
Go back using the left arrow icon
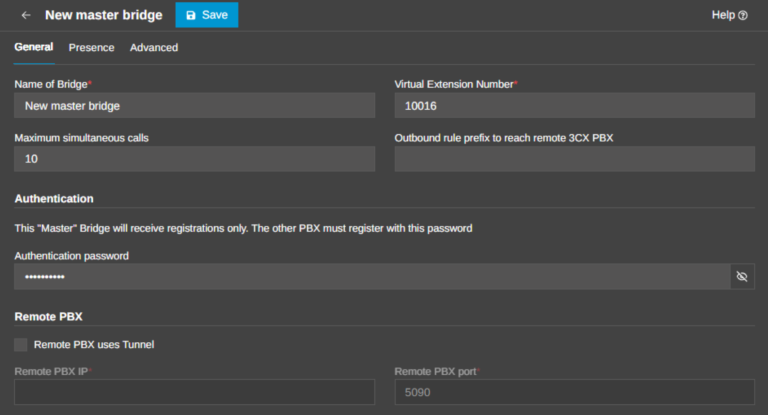coord(26,15)
